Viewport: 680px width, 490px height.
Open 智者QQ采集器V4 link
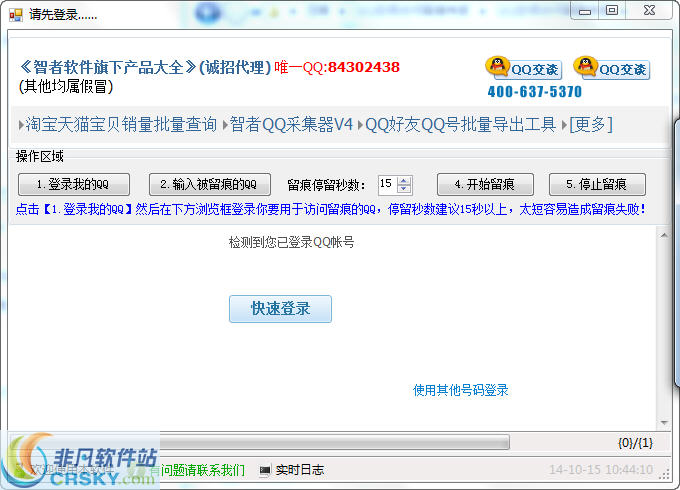[x=291, y=125]
